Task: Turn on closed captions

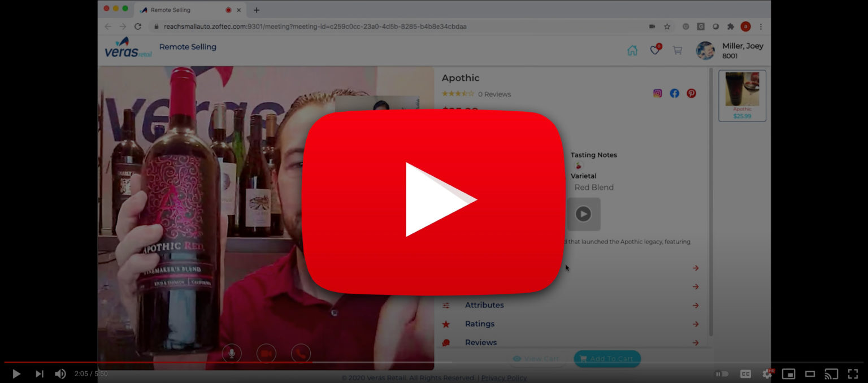Action: [x=745, y=373]
